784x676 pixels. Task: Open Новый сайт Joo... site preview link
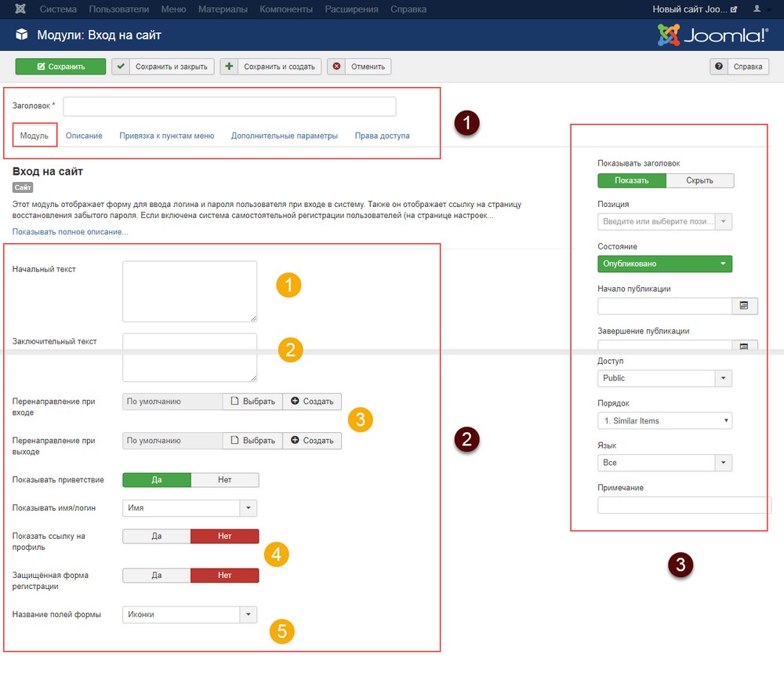695,9
